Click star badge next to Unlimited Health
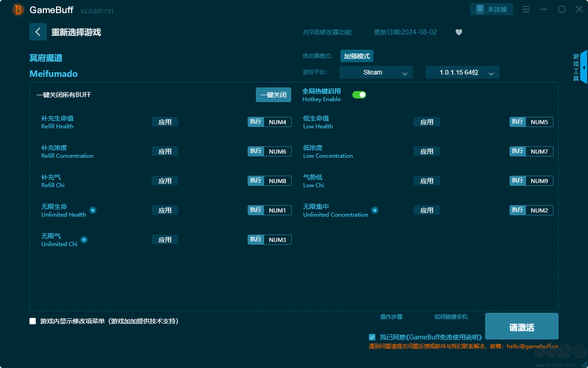588x368 pixels. click(x=93, y=210)
